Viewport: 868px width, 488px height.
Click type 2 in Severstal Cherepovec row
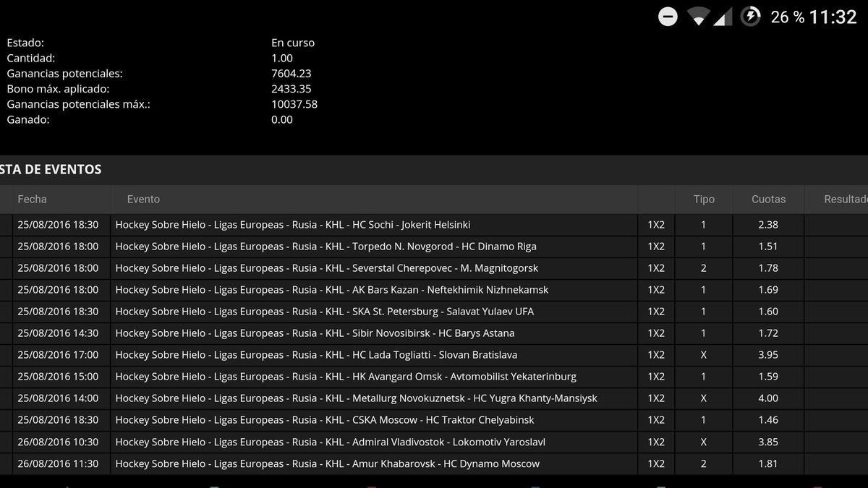tap(704, 268)
